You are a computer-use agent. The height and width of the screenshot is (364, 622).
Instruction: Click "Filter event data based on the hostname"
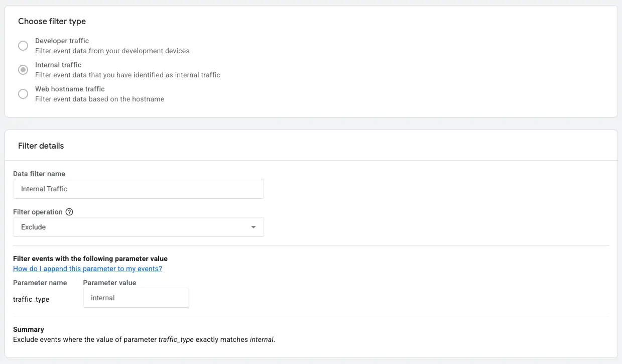(x=99, y=99)
